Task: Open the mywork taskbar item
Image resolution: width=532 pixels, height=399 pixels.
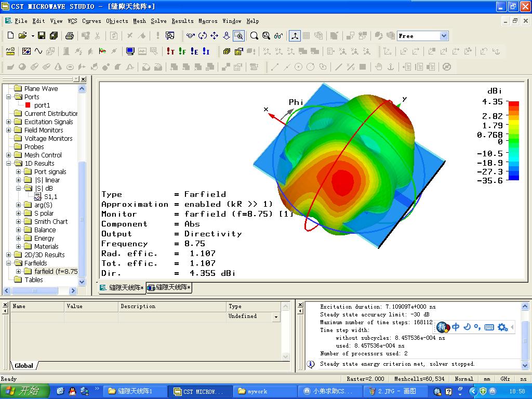Action: tap(264, 391)
